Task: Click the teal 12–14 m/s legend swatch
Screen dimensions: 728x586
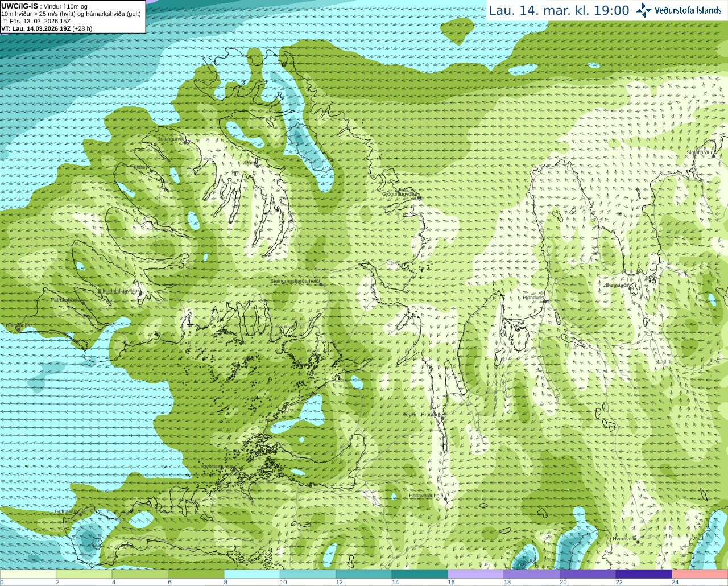Action: click(x=364, y=574)
